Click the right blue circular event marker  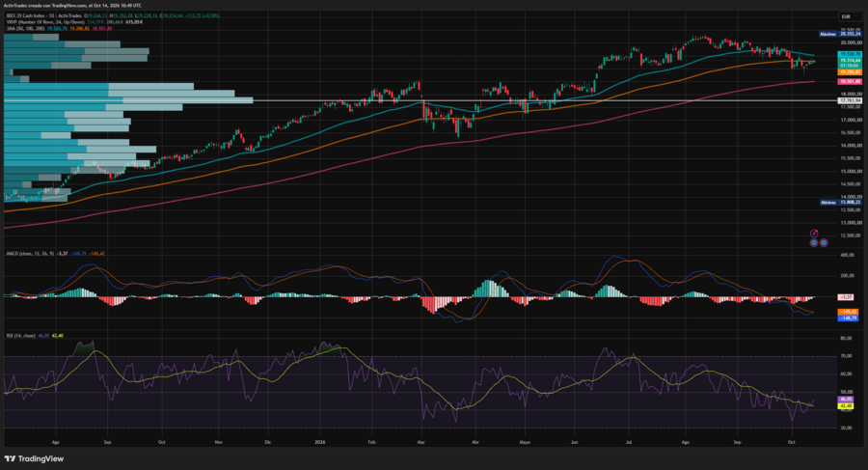(x=824, y=243)
